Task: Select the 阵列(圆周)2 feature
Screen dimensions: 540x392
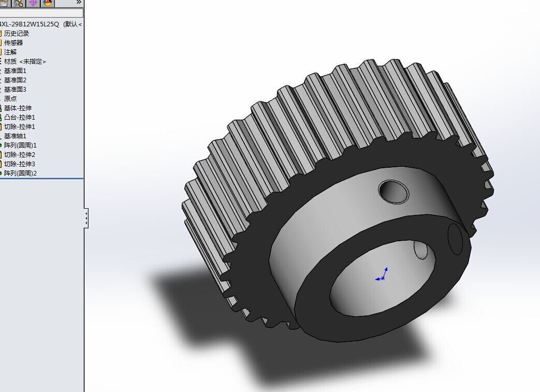Action: point(20,173)
